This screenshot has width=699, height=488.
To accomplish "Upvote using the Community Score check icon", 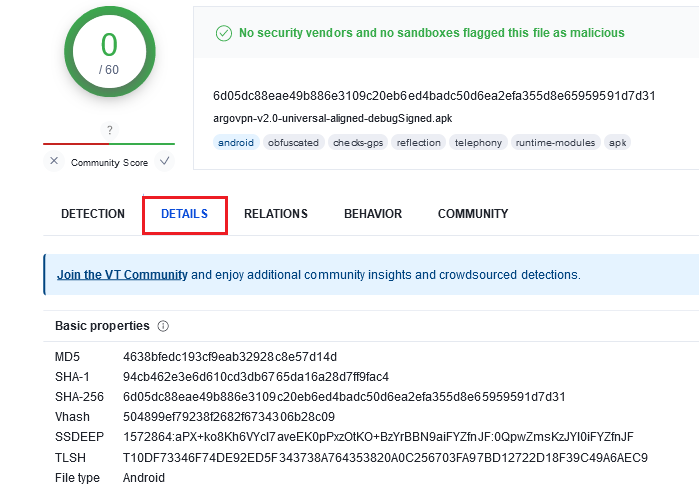I will (x=165, y=161).
